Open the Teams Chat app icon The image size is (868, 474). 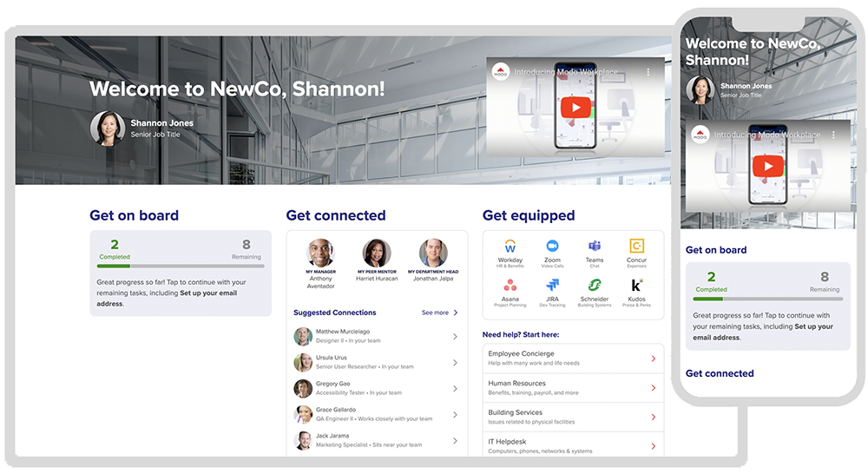pos(595,247)
